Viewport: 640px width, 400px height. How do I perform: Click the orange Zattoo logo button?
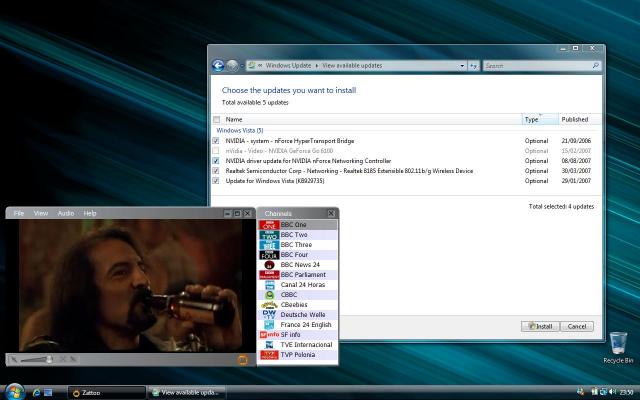(242, 360)
